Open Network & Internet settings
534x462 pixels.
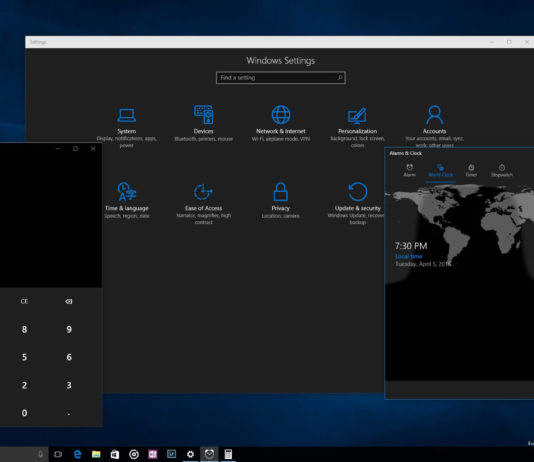pyautogui.click(x=281, y=124)
